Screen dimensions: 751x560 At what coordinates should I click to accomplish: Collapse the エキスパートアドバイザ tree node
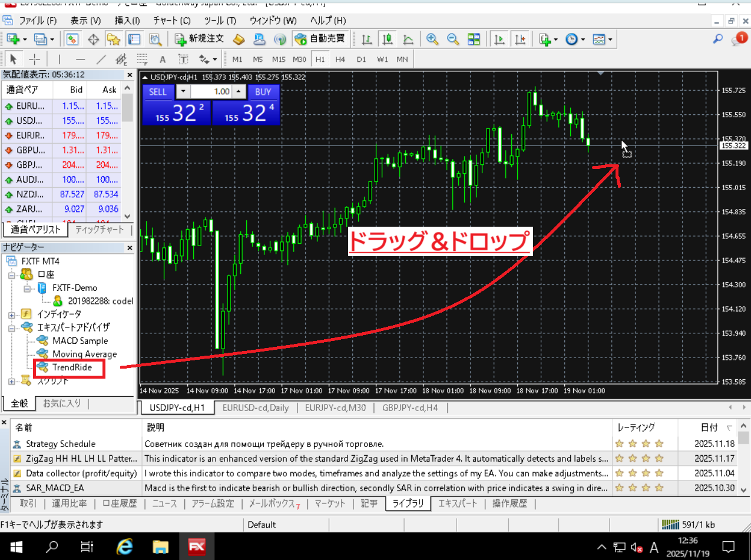click(x=12, y=327)
